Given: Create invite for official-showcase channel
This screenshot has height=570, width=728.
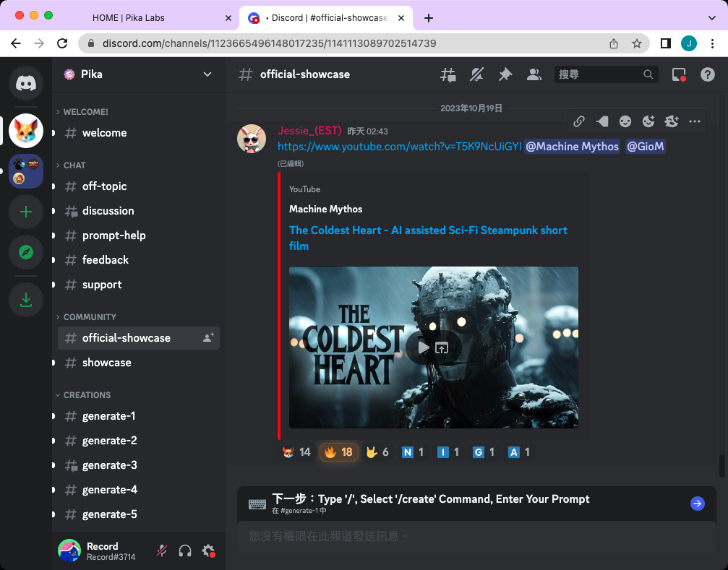Looking at the screenshot, I should point(208,337).
